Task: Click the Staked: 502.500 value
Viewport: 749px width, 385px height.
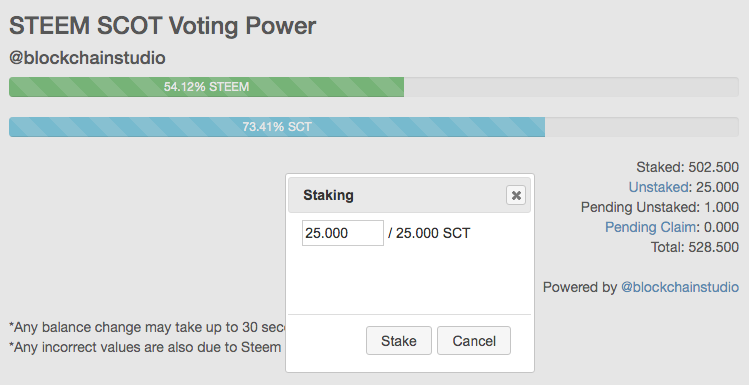Action: pyautogui.click(x=687, y=167)
